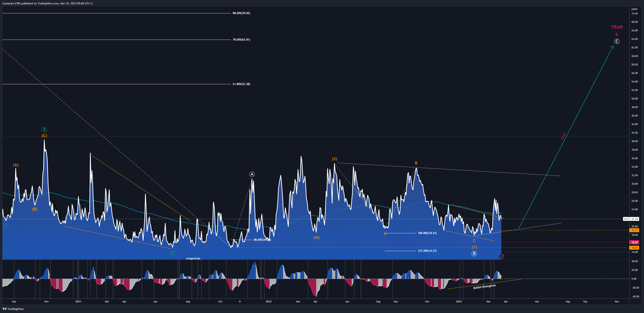Select the white circled B label below (Y)
Screen dimensions: 644x313
click(x=474, y=254)
